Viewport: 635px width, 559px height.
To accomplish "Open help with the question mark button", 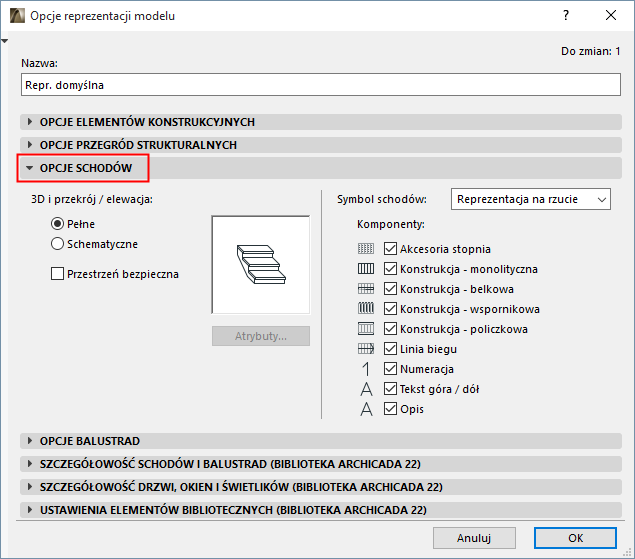I will (x=566, y=15).
